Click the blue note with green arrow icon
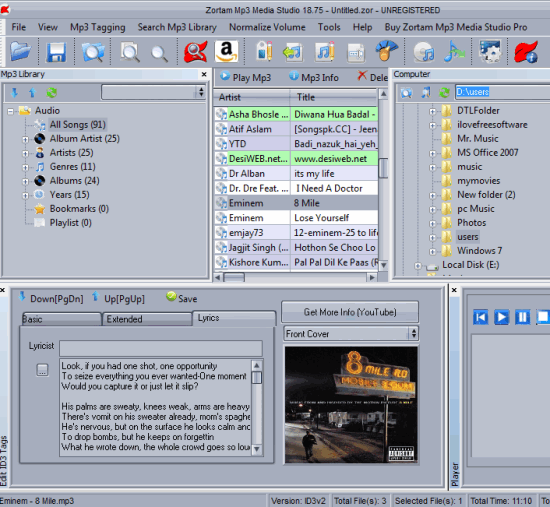 (454, 51)
